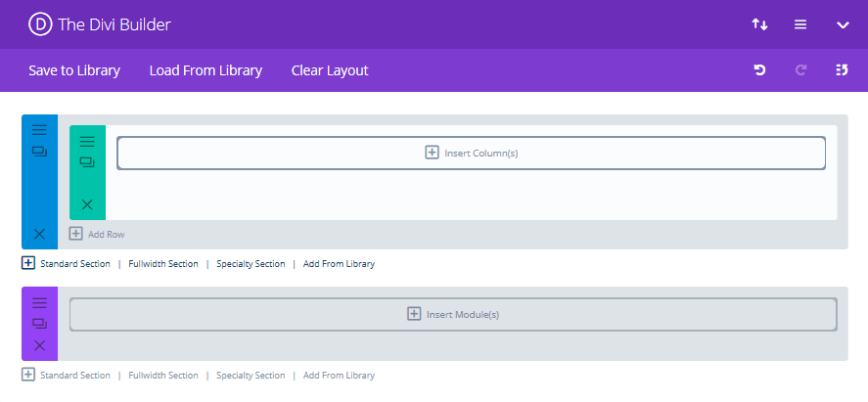Viewport: 868px width, 402px height.
Task: Click Save to Library
Action: pos(74,70)
